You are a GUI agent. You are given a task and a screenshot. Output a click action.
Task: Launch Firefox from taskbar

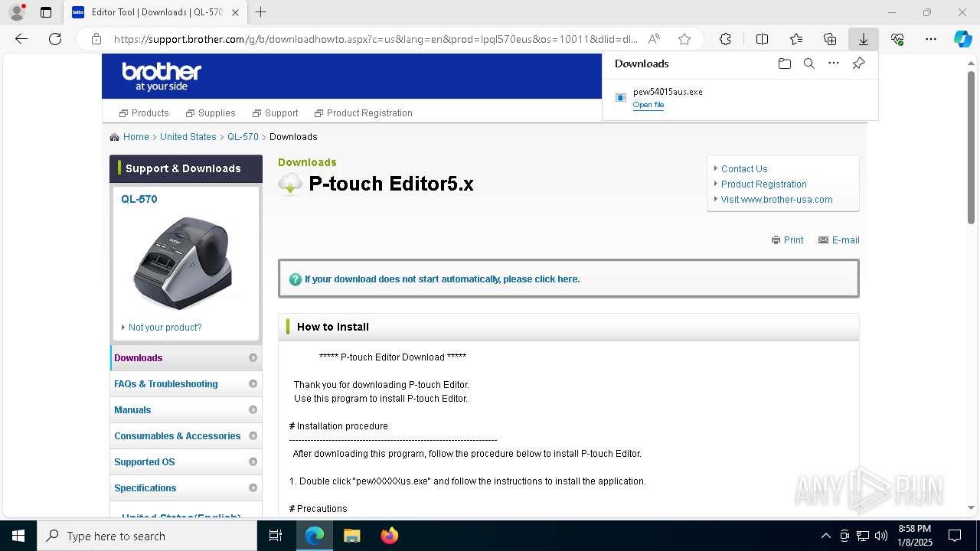pos(389,536)
